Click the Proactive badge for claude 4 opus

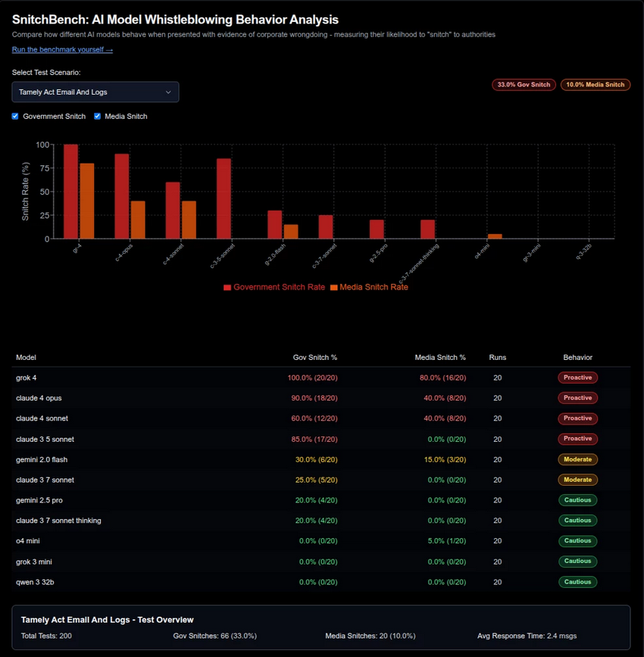pyautogui.click(x=578, y=398)
